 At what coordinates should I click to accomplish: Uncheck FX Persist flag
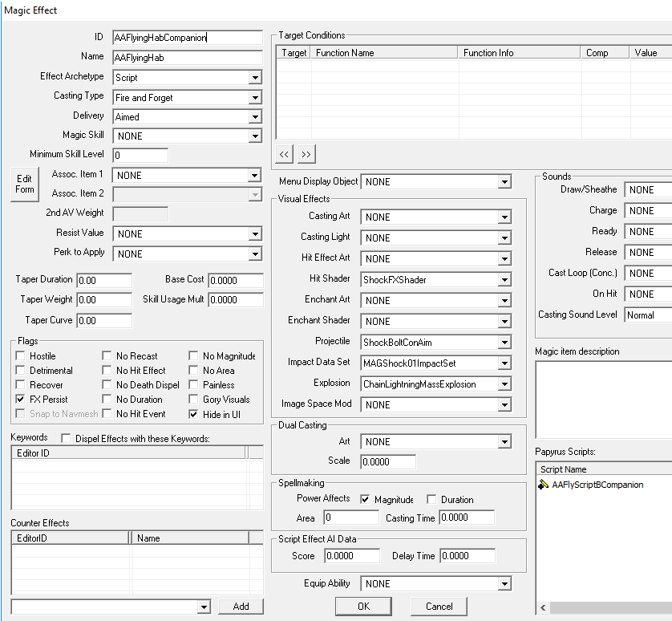tap(20, 400)
